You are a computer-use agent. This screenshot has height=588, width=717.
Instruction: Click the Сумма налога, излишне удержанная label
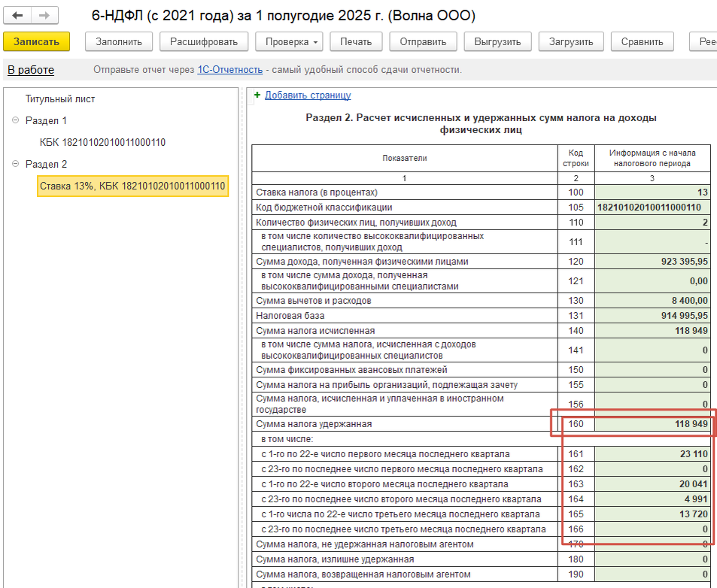click(x=335, y=559)
